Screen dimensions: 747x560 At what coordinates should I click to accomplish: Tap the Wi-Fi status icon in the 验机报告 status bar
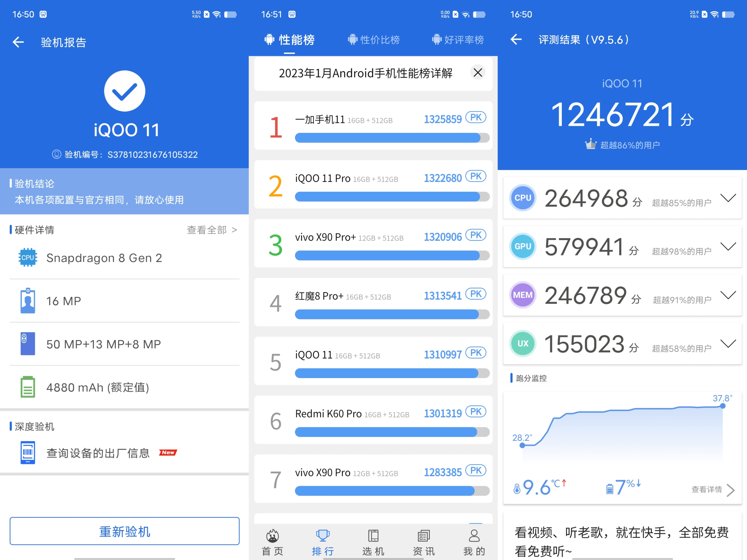pyautogui.click(x=217, y=15)
